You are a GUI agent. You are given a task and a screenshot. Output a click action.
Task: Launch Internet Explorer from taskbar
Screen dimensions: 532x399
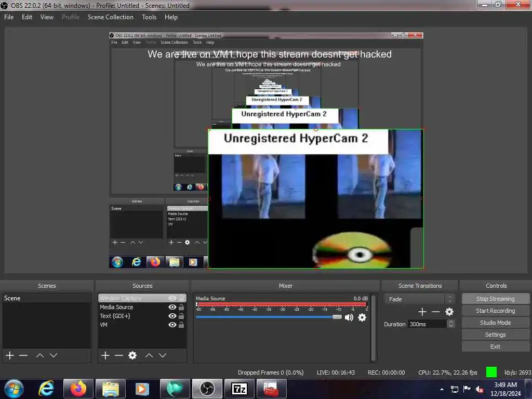pyautogui.click(x=46, y=389)
